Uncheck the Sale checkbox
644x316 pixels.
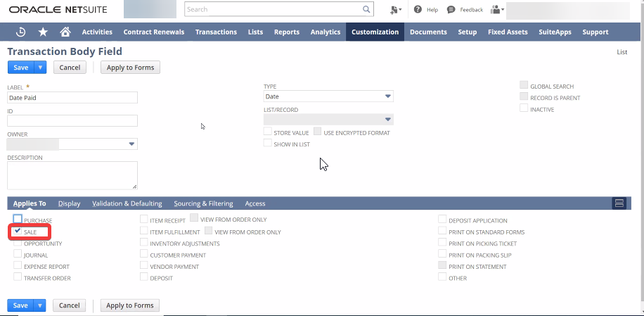click(18, 231)
